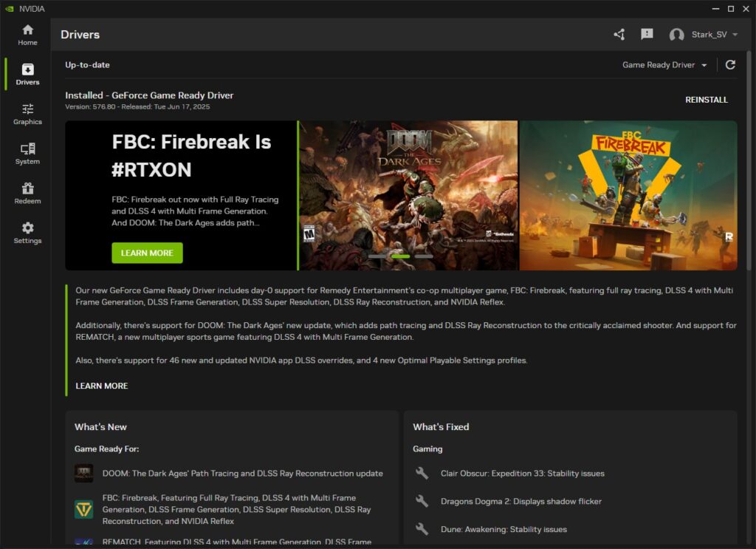This screenshot has height=549, width=756.
Task: Click green LEARN MORE banner button
Action: (147, 253)
